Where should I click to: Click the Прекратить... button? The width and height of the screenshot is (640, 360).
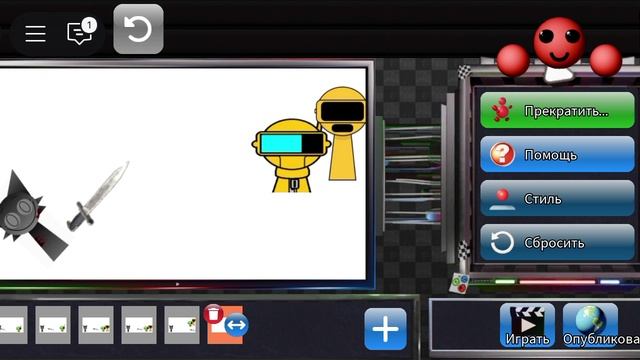(x=557, y=110)
